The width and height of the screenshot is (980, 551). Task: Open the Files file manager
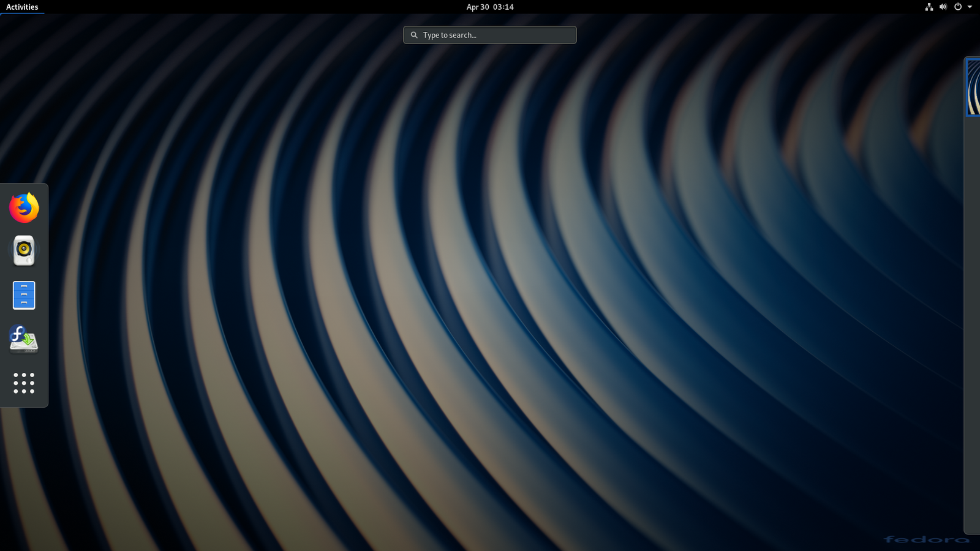24,295
